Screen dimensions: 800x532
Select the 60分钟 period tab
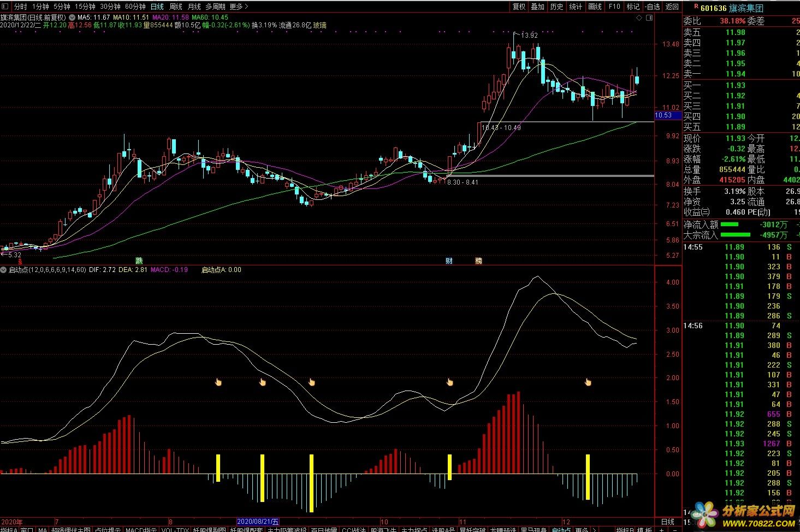click(135, 7)
